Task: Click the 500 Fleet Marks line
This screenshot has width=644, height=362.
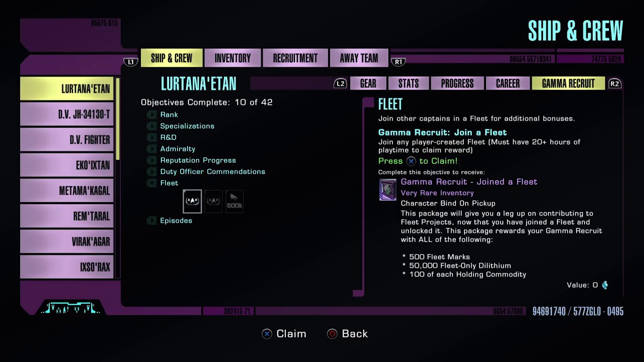Action: [436, 257]
